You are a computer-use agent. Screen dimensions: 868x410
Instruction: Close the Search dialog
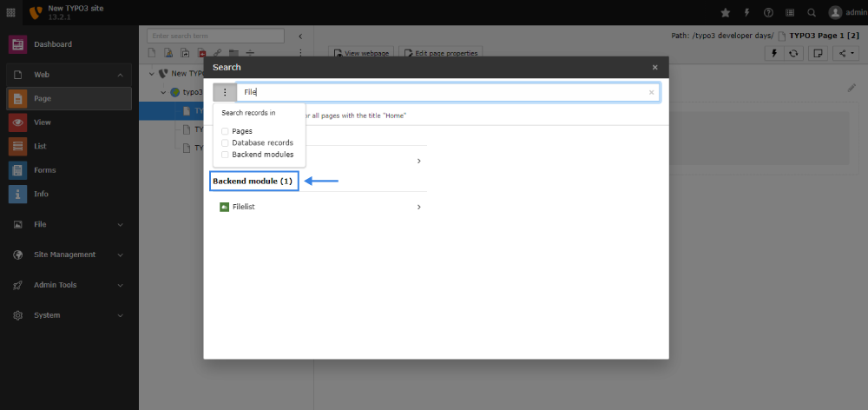point(654,68)
